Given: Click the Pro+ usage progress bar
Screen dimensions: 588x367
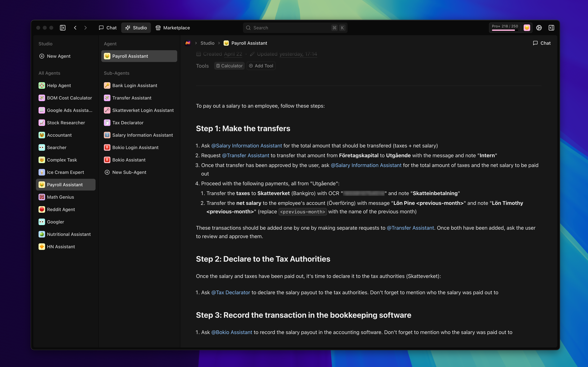Looking at the screenshot, I should (504, 30).
